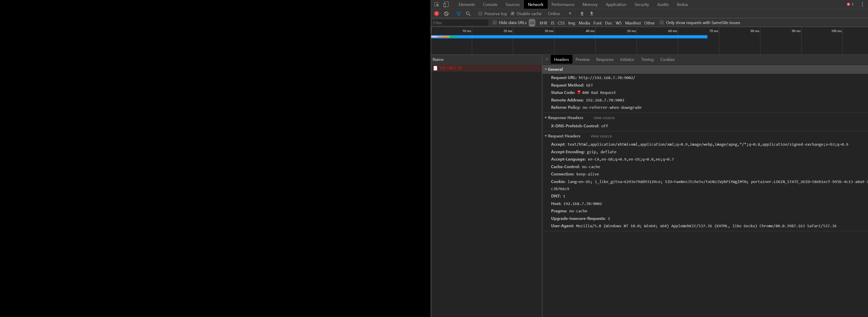This screenshot has width=868, height=317.
Task: Open DevTools three-dot menu
Action: [x=862, y=4]
